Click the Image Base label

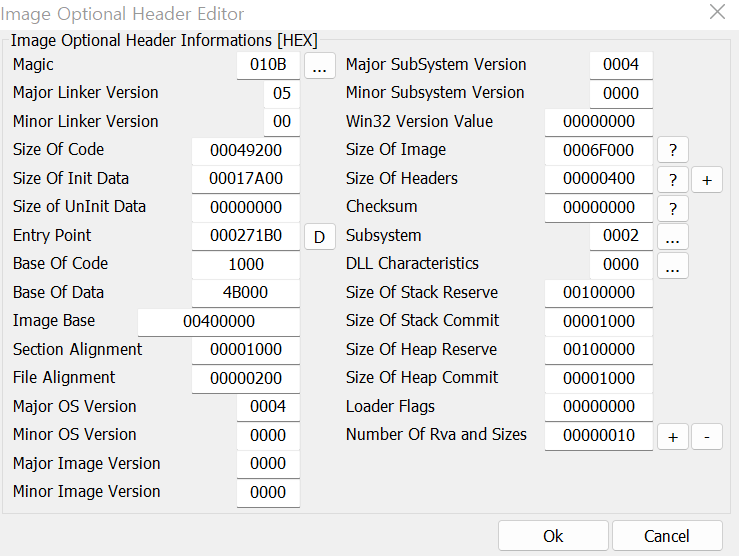click(54, 321)
